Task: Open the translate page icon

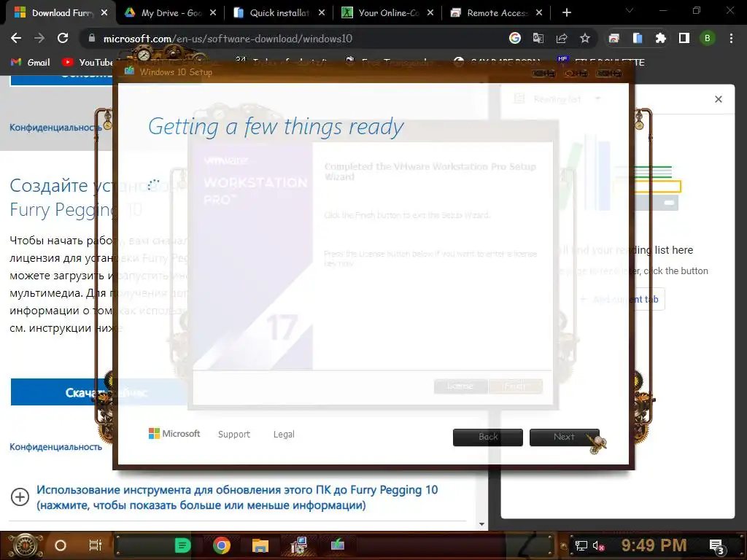Action: coord(538,38)
